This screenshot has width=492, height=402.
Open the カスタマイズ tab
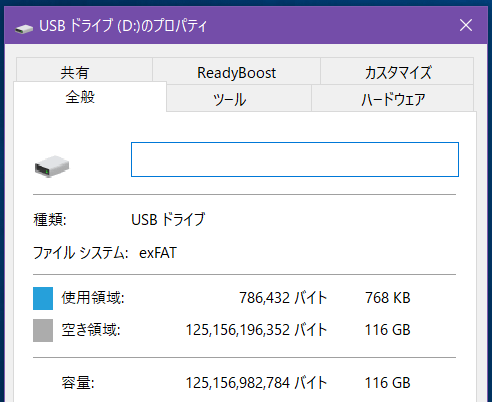click(x=397, y=71)
